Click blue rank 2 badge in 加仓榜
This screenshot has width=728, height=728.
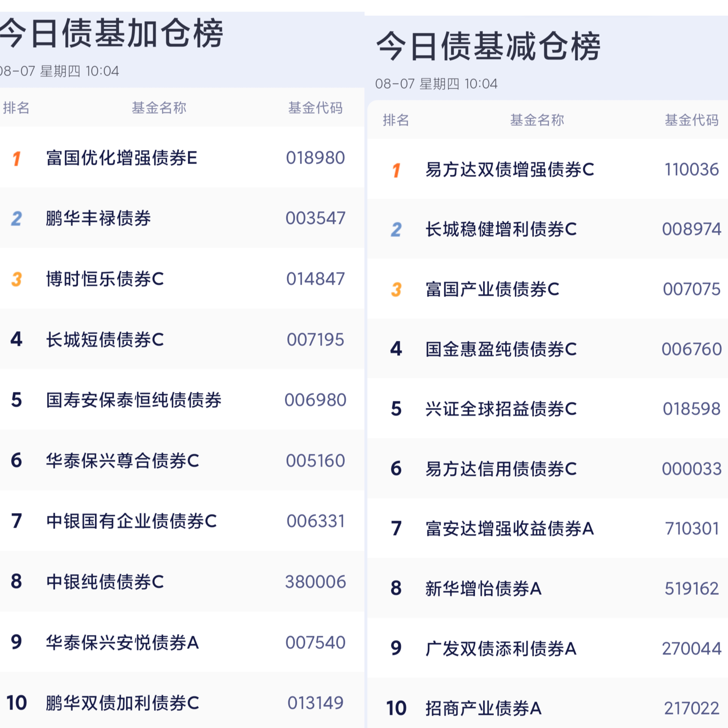point(16,219)
